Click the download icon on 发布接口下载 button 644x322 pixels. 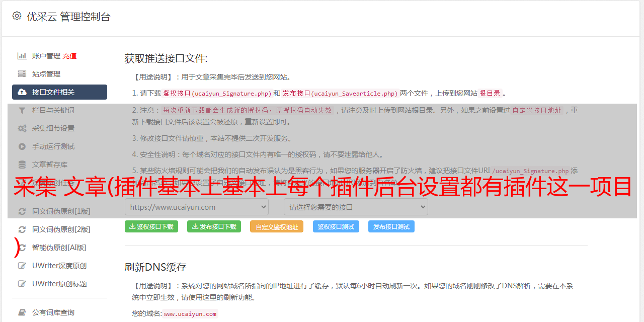195,226
